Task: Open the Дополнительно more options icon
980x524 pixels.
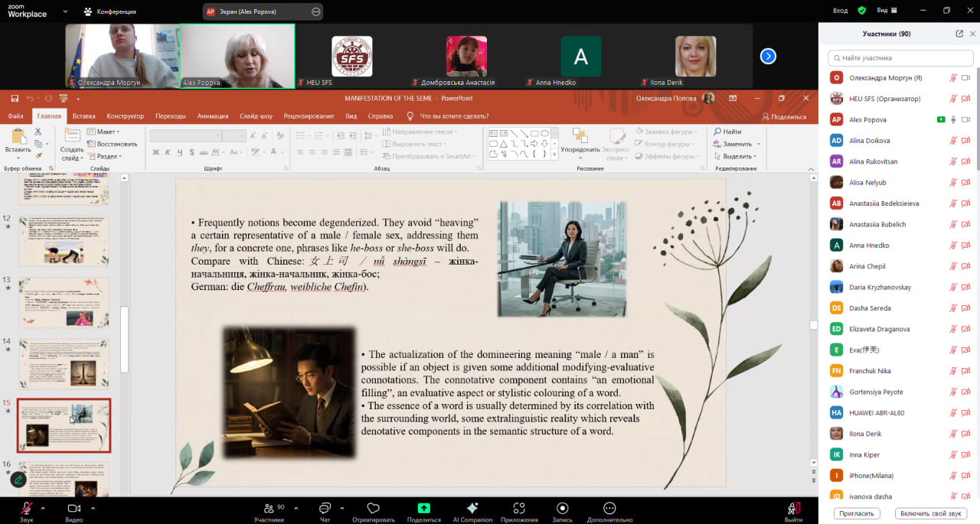Action: (x=609, y=508)
